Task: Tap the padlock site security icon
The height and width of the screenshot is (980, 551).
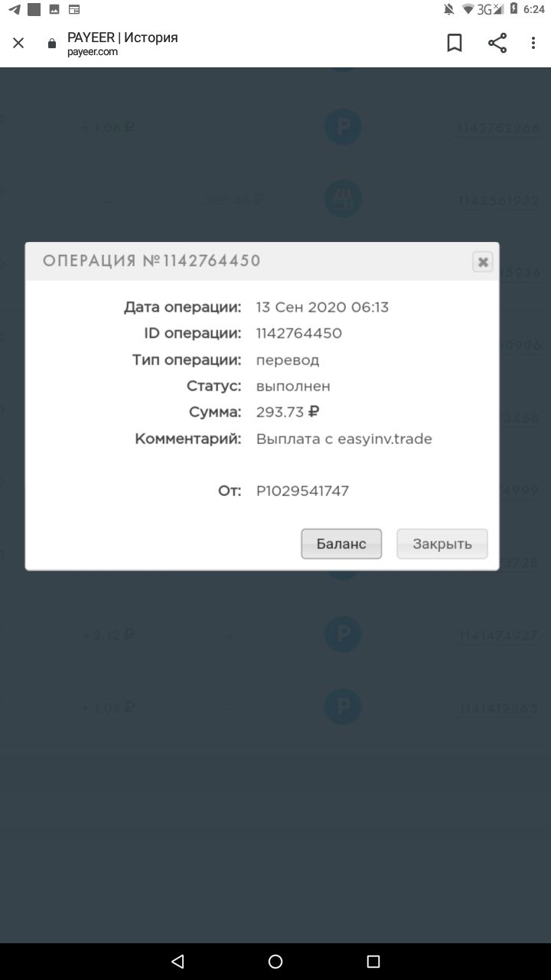Action: click(52, 44)
